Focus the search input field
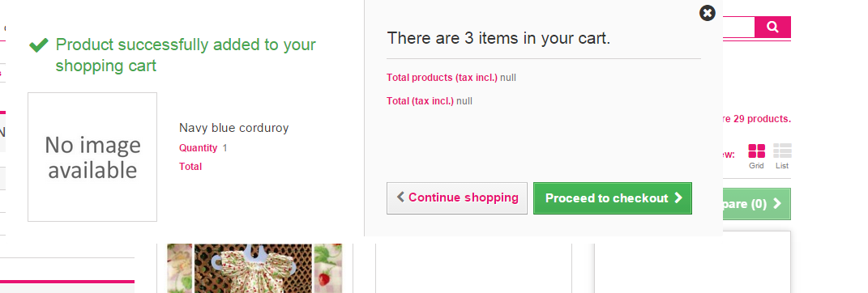The width and height of the screenshot is (868, 293). pos(738,27)
